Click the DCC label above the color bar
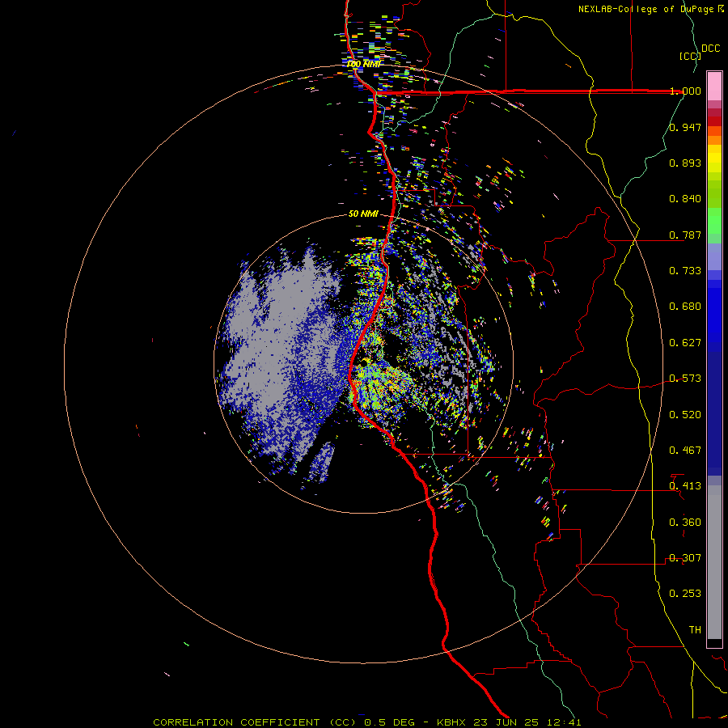Screen dimensions: 728x728 [711, 49]
